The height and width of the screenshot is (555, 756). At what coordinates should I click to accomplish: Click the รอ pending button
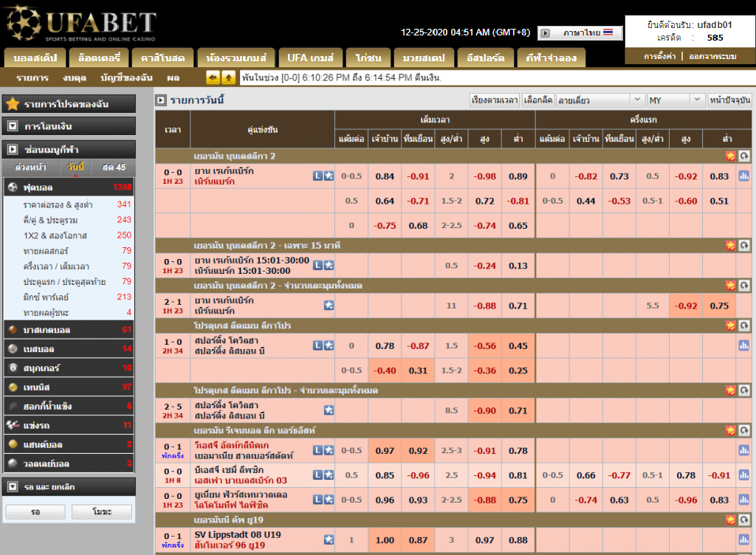click(x=35, y=511)
